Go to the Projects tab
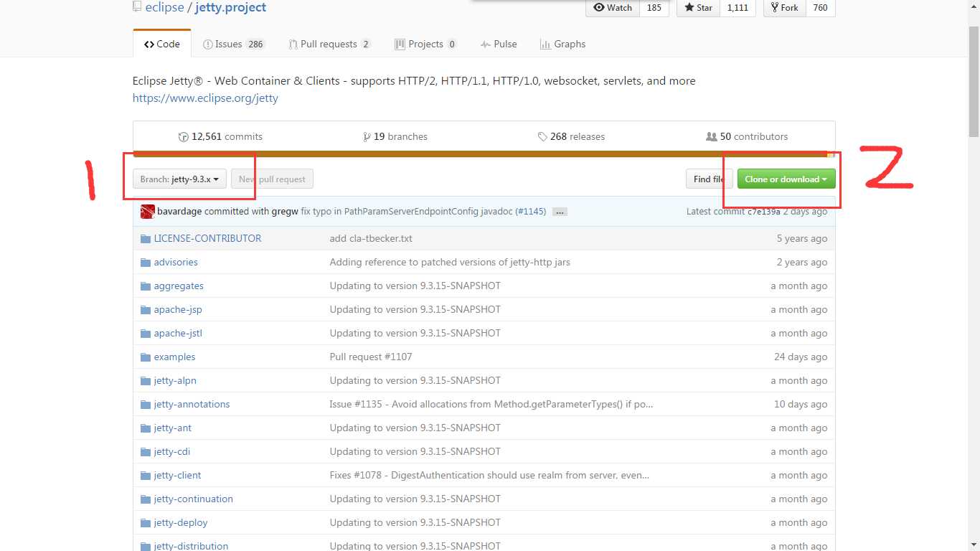This screenshot has height=551, width=980. (x=425, y=44)
